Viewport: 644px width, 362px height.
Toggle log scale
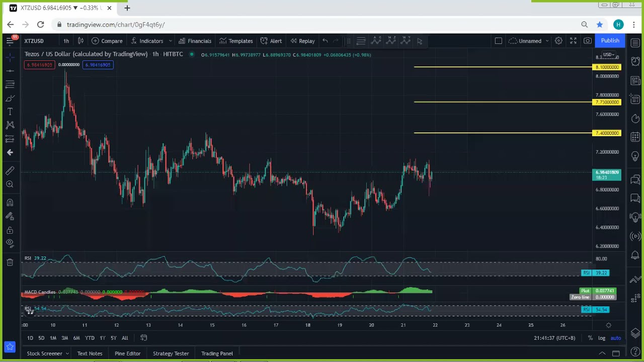(x=602, y=338)
